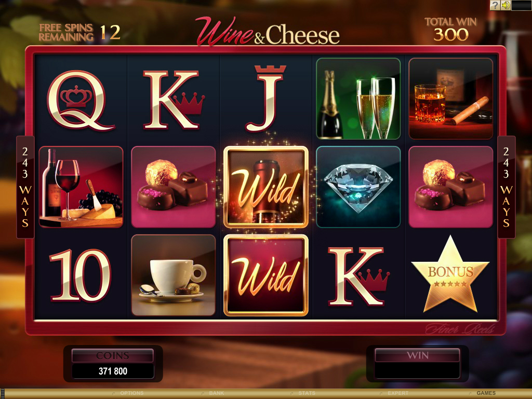The image size is (532, 399).
Task: Click the diamond symbol on the reels
Action: click(x=358, y=187)
